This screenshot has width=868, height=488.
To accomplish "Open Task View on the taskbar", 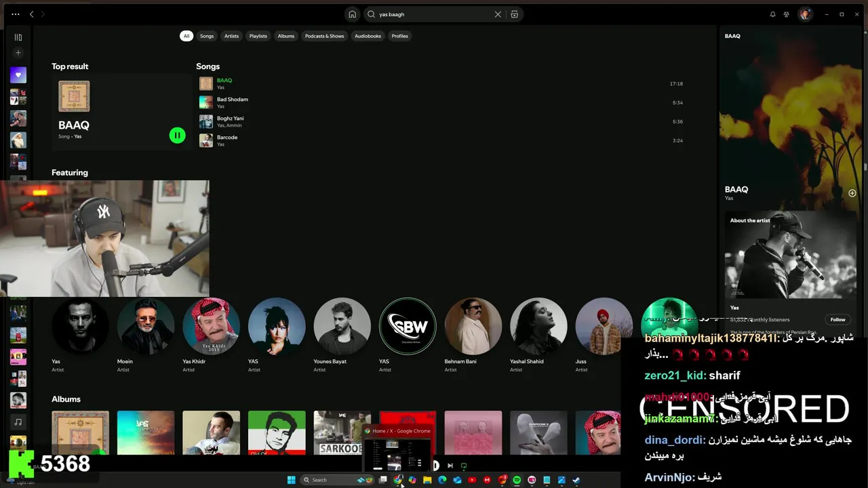I will click(x=382, y=480).
